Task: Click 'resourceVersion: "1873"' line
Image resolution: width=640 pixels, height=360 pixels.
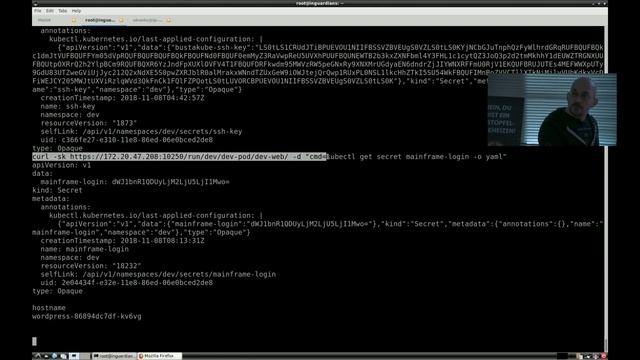Action: click(89, 123)
